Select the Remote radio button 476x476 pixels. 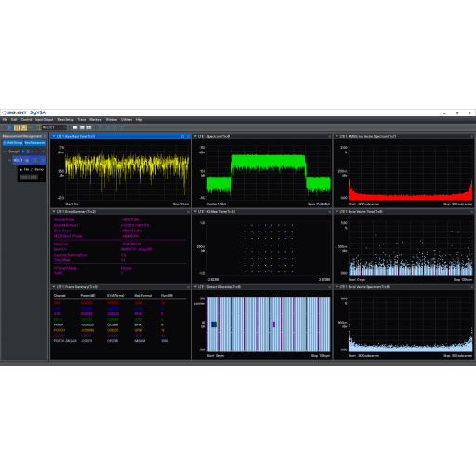(32, 170)
